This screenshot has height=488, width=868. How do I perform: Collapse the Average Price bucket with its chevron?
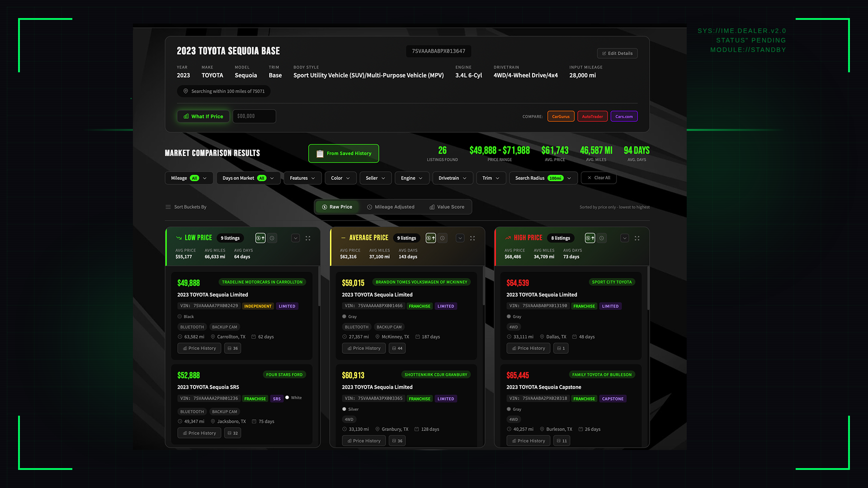coord(460,238)
